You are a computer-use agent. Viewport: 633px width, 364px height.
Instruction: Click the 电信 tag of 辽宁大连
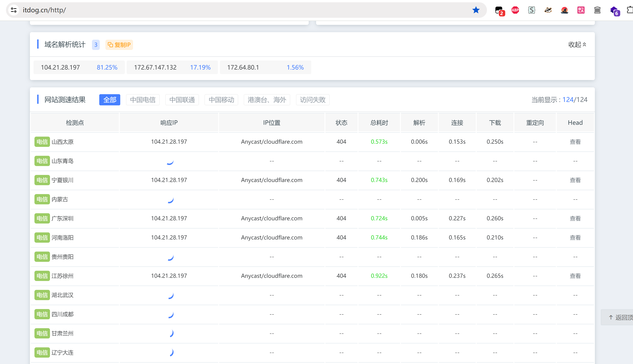tap(42, 353)
